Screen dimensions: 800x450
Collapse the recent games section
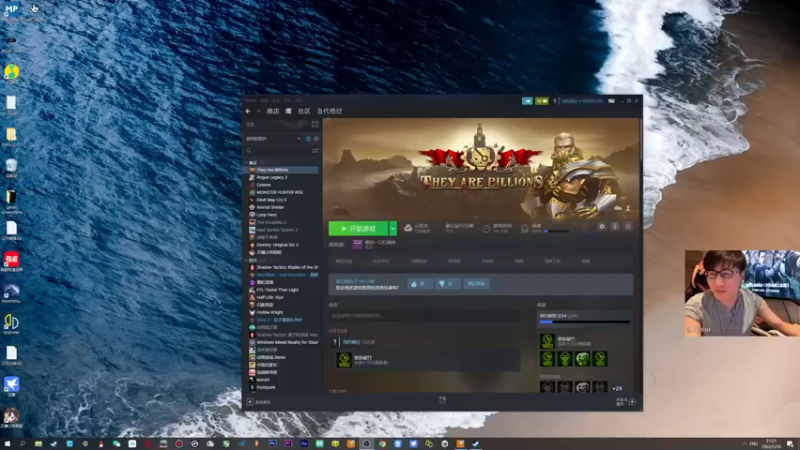pyautogui.click(x=246, y=163)
